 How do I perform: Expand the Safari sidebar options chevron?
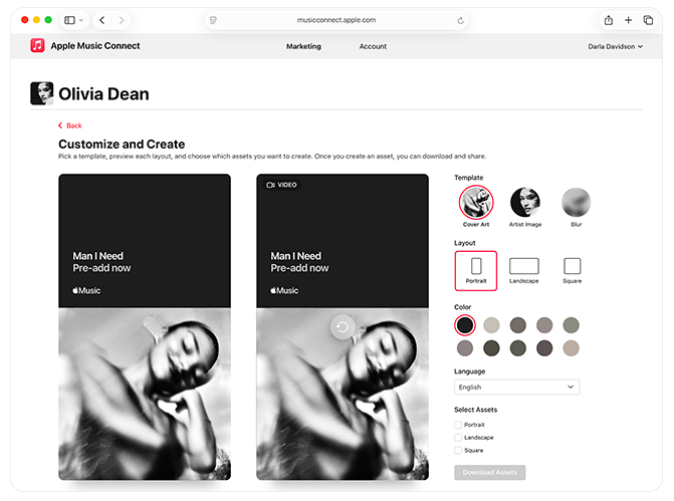coord(81,20)
